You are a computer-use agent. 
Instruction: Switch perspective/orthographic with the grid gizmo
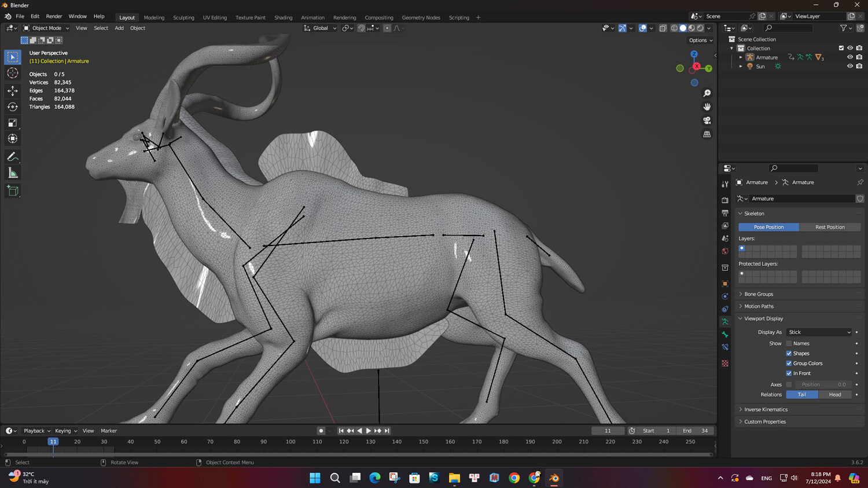pos(707,134)
